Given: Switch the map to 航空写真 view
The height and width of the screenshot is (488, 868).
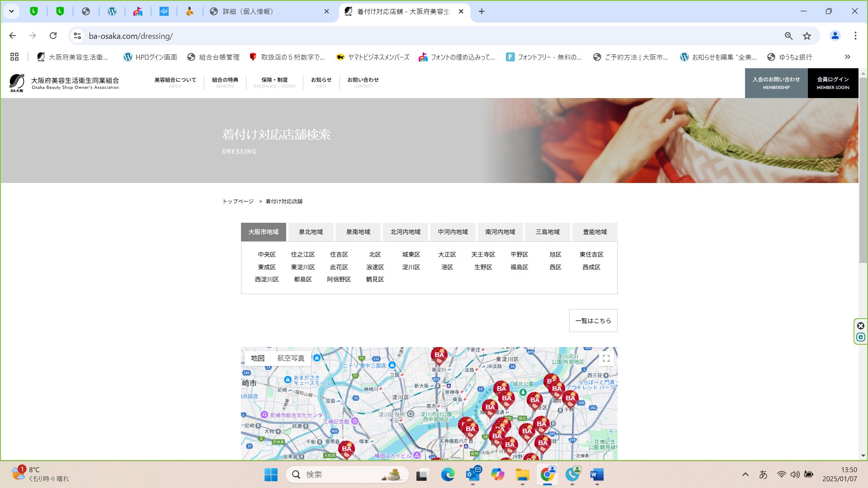Looking at the screenshot, I should [291, 358].
